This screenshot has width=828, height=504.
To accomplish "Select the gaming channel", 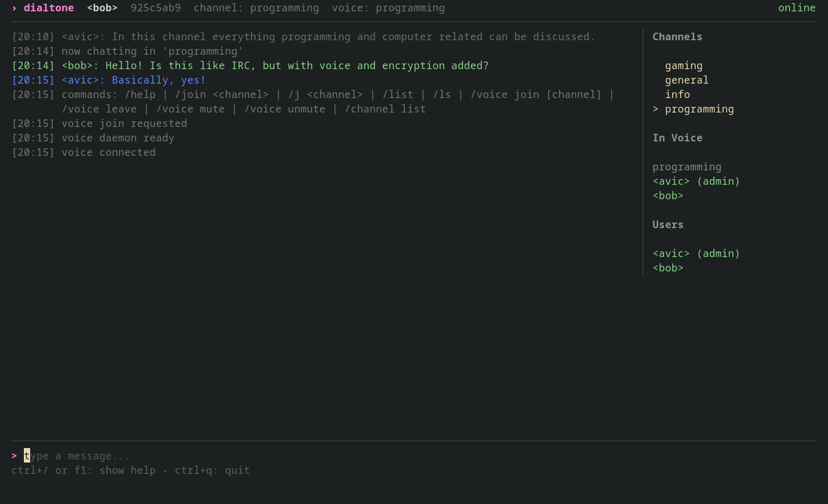I will pos(683,66).
